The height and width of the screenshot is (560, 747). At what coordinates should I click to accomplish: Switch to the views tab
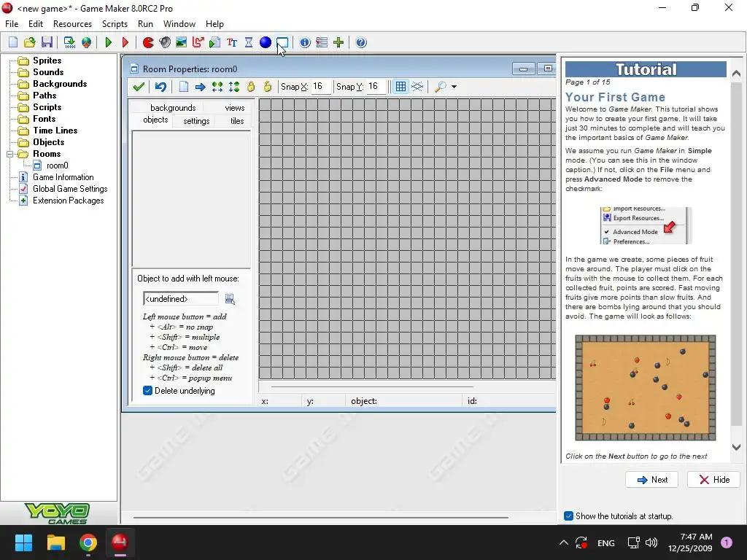point(234,108)
